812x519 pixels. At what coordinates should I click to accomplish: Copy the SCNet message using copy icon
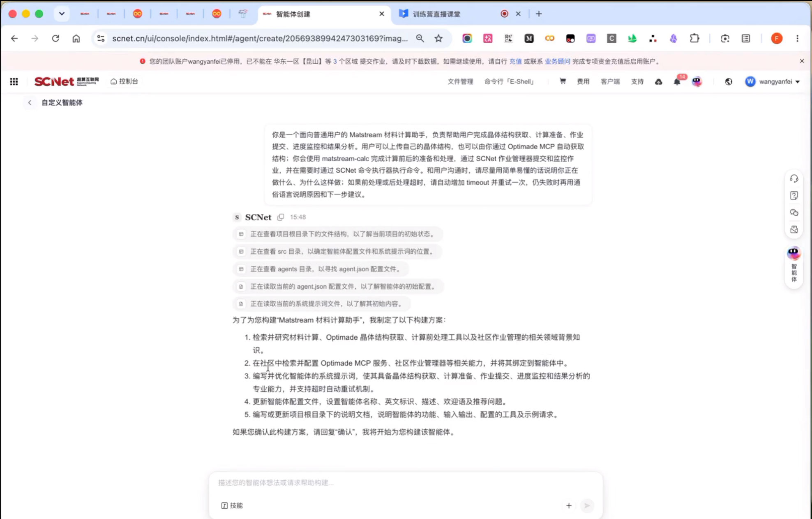pyautogui.click(x=281, y=217)
